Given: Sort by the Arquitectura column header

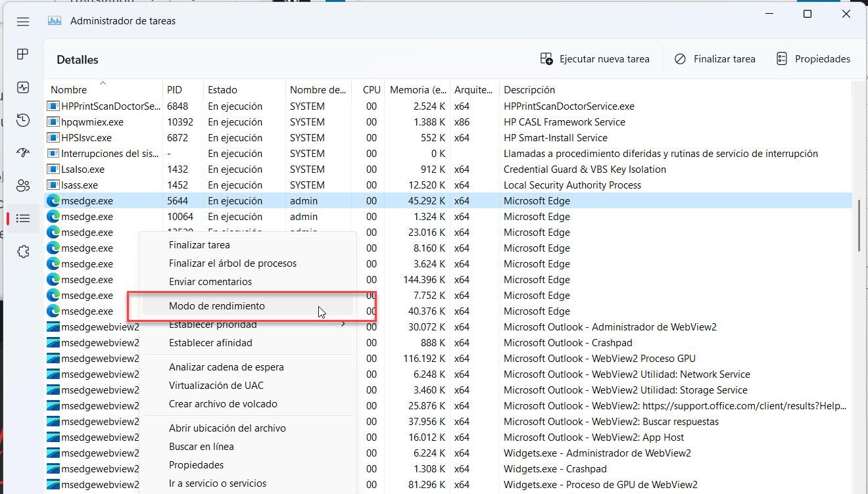Looking at the screenshot, I should pyautogui.click(x=474, y=89).
